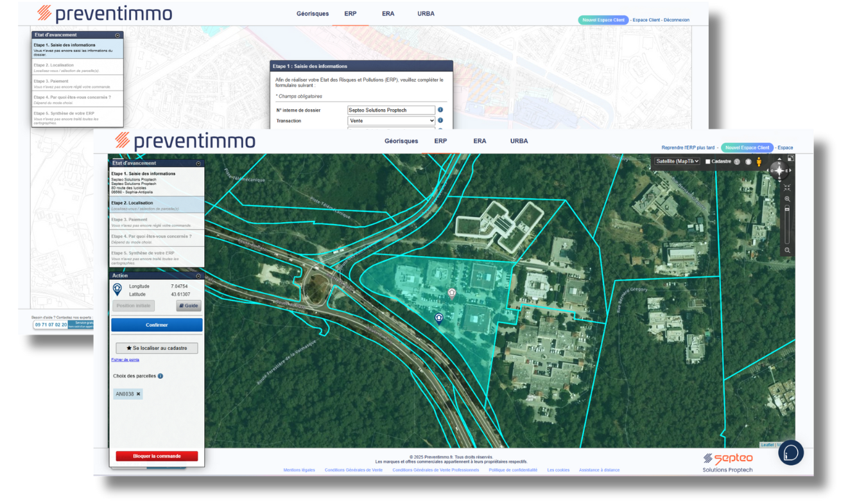Screen dimensions: 857x504
Task: Open the Fichier de points link
Action: pos(125,360)
